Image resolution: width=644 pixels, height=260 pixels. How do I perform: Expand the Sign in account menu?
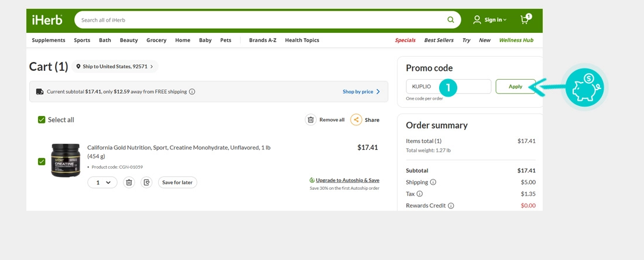point(491,20)
